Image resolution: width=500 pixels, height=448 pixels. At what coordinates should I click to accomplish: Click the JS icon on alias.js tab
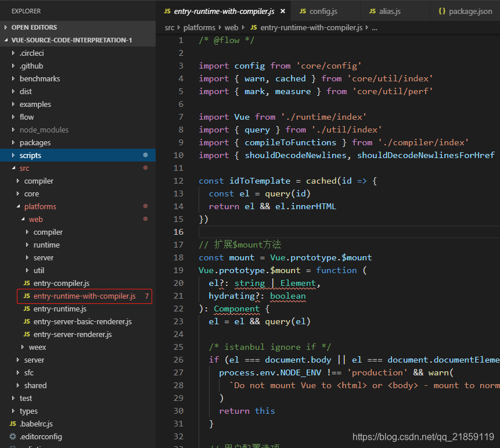pyautogui.click(x=372, y=11)
